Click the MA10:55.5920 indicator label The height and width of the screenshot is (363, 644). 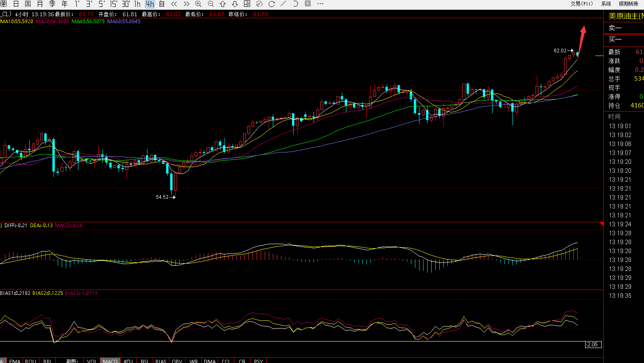tap(17, 21)
